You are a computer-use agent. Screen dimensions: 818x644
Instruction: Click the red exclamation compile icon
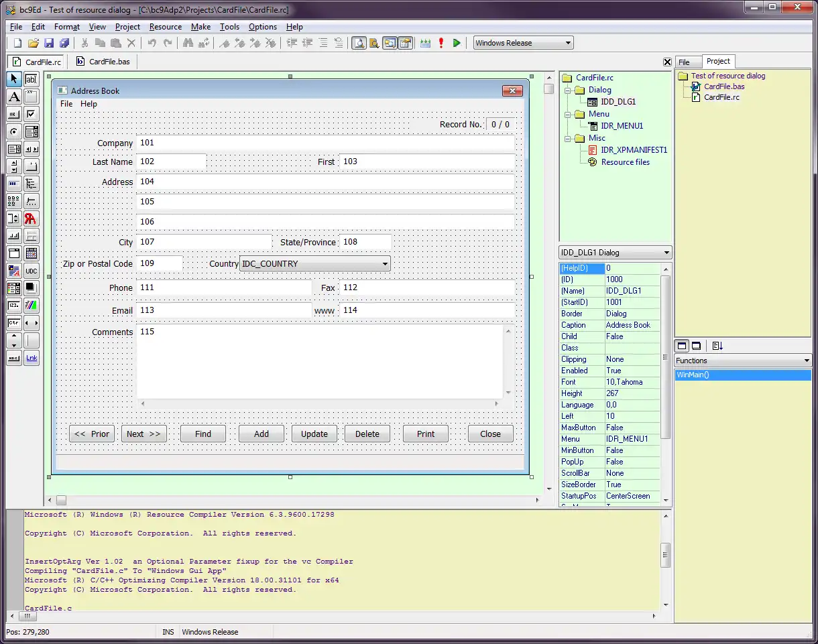point(441,43)
